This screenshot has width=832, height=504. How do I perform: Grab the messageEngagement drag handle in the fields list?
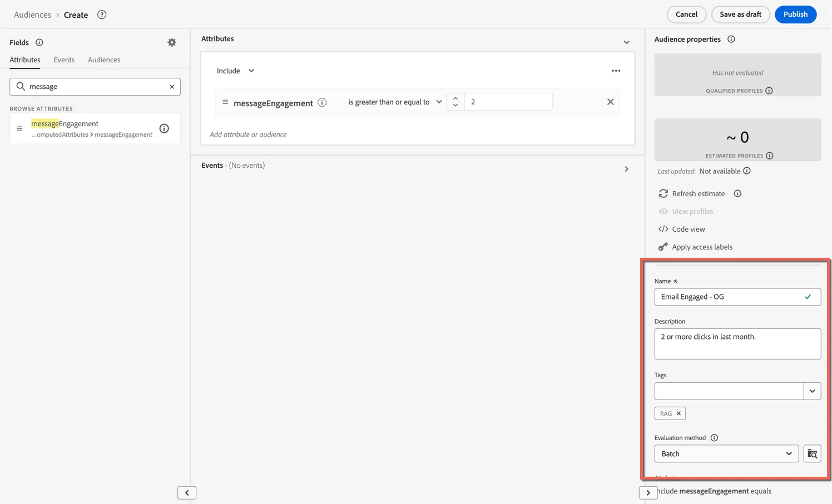(19, 128)
